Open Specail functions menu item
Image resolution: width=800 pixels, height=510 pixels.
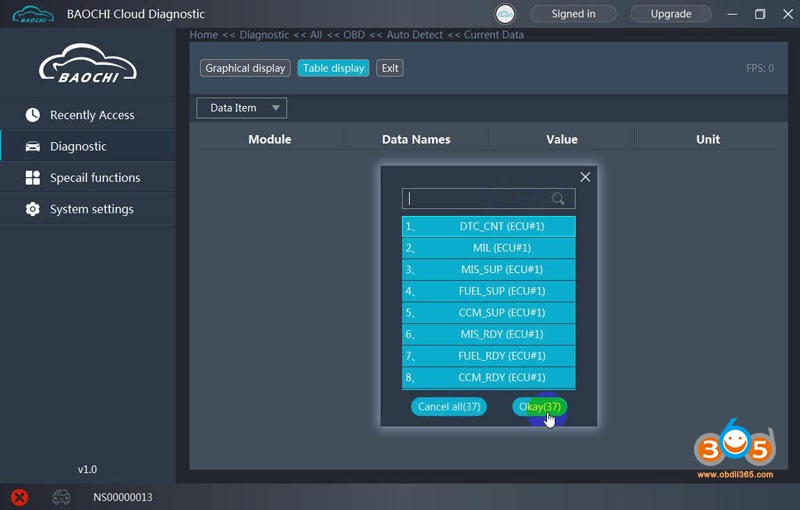click(88, 177)
